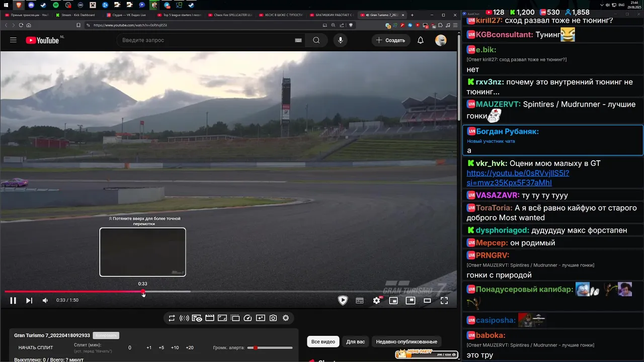The image size is (644, 362).
Task: Mute the video volume speaker icon
Action: [45, 300]
